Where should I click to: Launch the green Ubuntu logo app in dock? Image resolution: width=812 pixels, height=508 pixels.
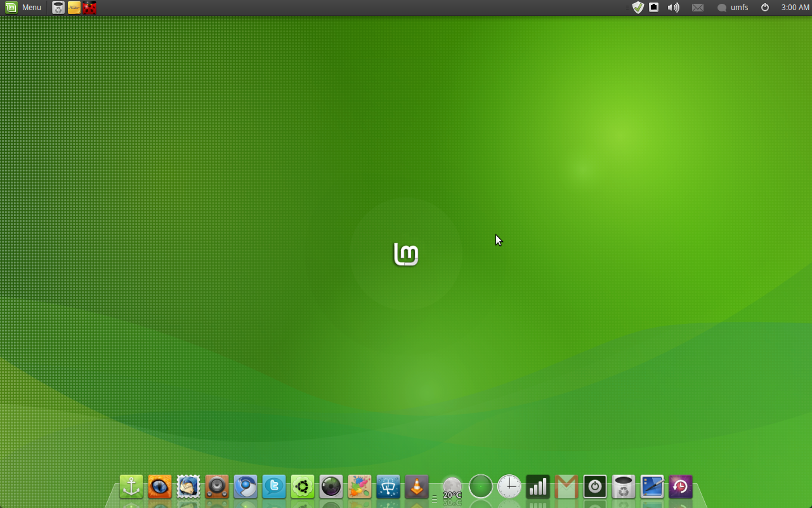(x=303, y=487)
